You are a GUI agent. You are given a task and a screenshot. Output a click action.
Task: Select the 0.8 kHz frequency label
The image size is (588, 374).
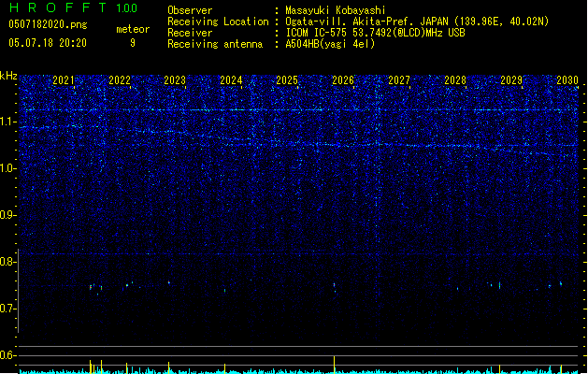(8, 262)
